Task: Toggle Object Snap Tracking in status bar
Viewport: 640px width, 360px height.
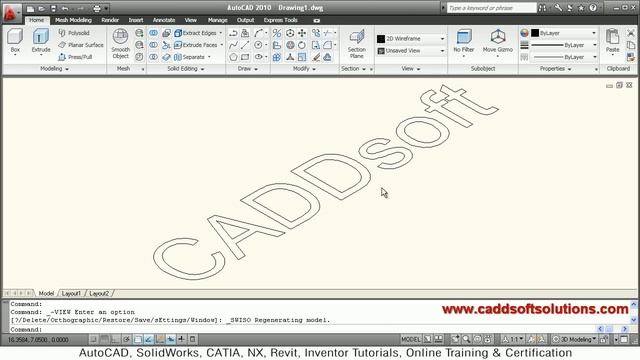Action: tap(149, 339)
